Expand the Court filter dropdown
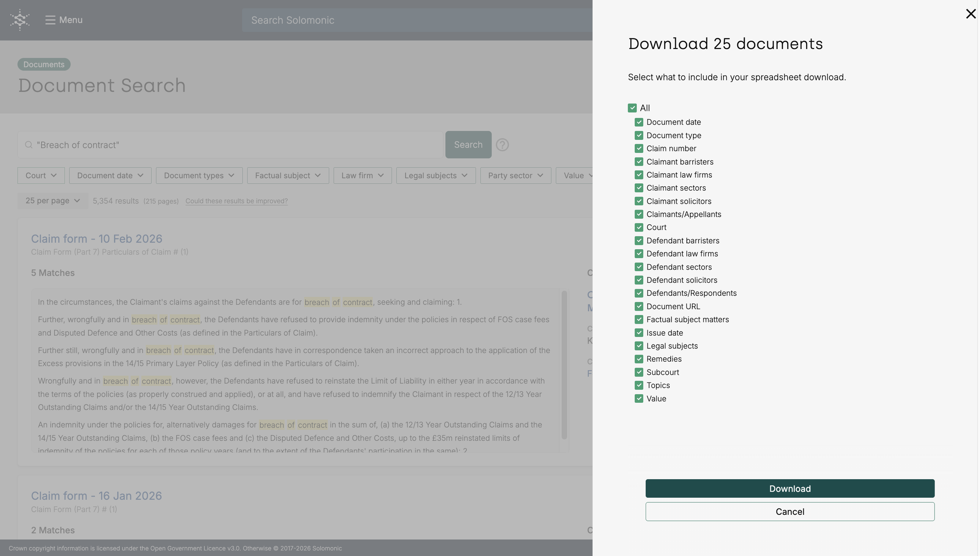Screen dimensions: 980x556 tap(41, 176)
